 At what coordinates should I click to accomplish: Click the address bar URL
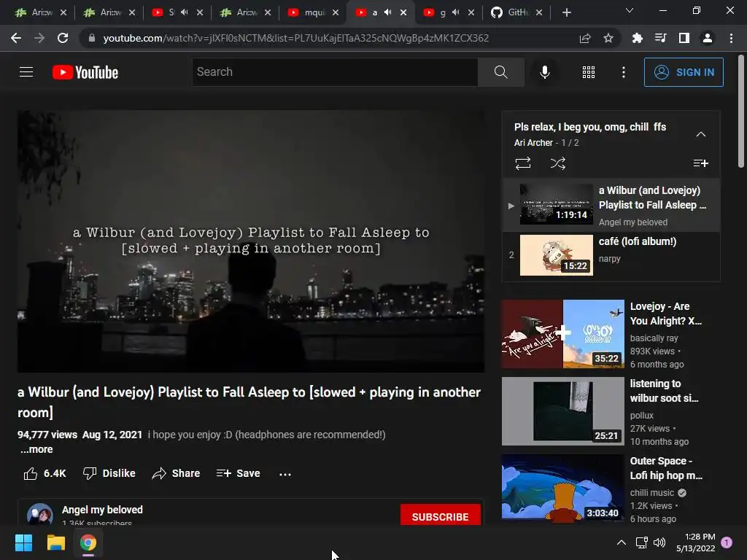tap(296, 38)
